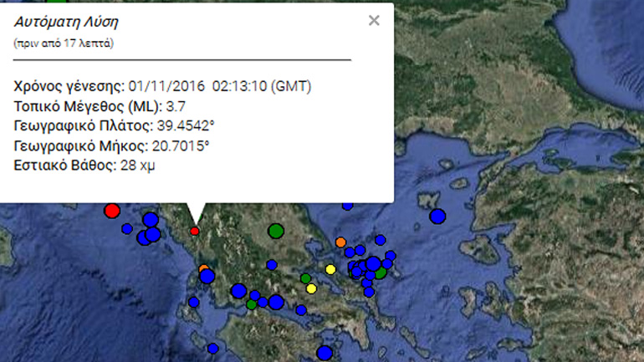Select the isolated blue marker near Turkey's coast
Viewport: 644px width, 362px height.
[x=437, y=217]
